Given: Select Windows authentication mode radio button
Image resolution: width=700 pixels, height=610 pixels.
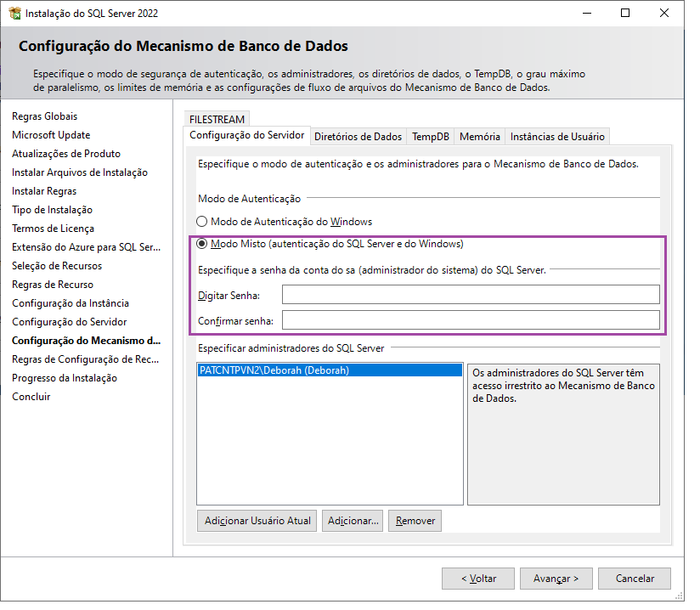Looking at the screenshot, I should (x=202, y=222).
